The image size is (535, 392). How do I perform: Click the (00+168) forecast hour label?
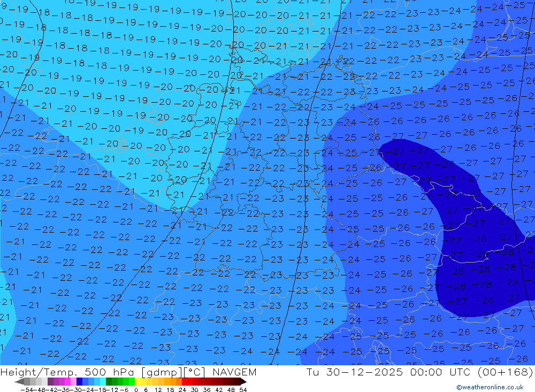[505, 372]
